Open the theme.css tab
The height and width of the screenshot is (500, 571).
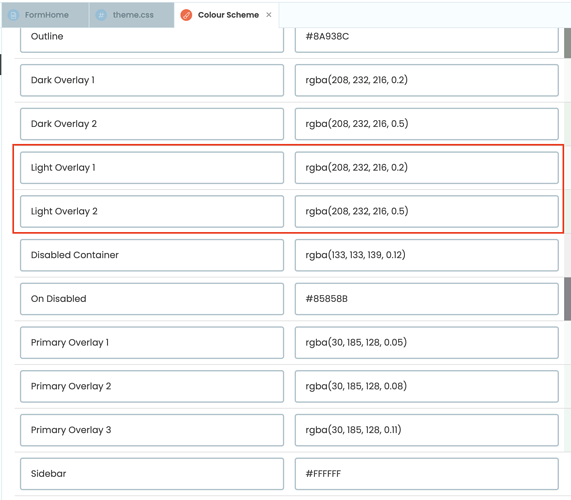click(132, 15)
